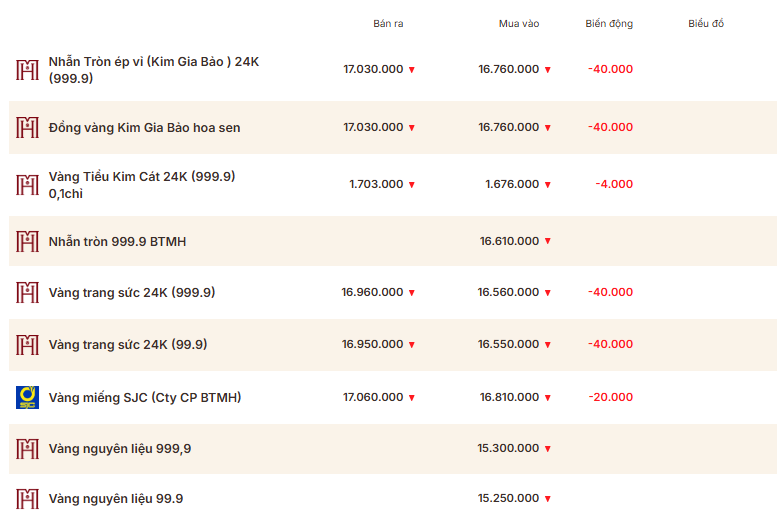Open Vàng miếng SJC (Cty CP BTMH) row
Screen dimensions: 778x522
point(144,397)
